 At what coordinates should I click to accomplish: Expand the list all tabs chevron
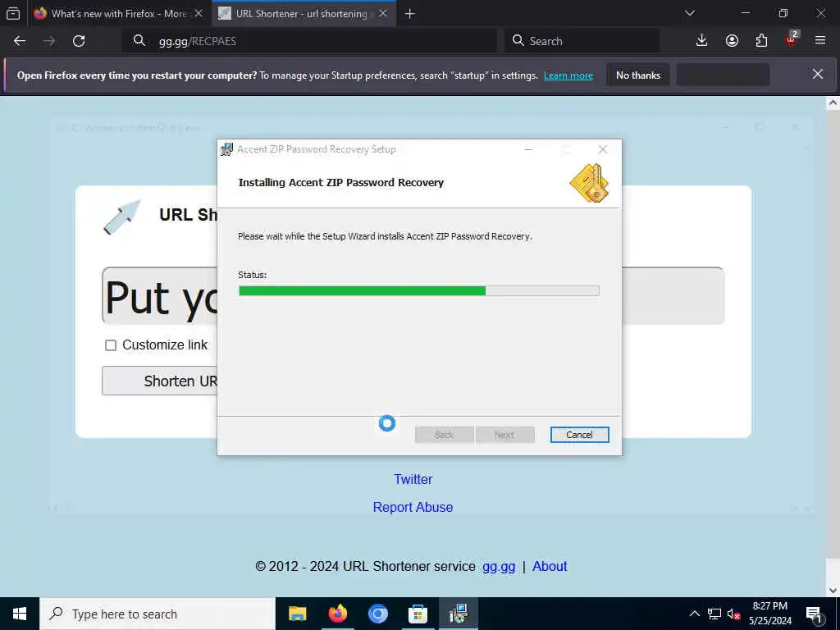point(690,13)
